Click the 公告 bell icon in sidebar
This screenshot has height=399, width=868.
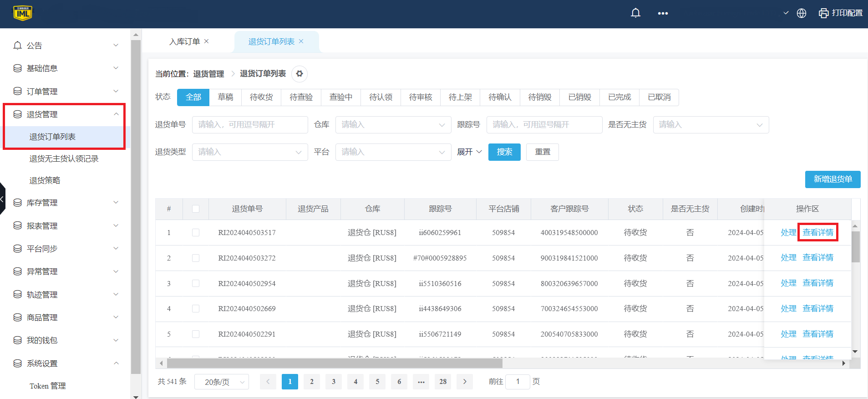point(18,46)
